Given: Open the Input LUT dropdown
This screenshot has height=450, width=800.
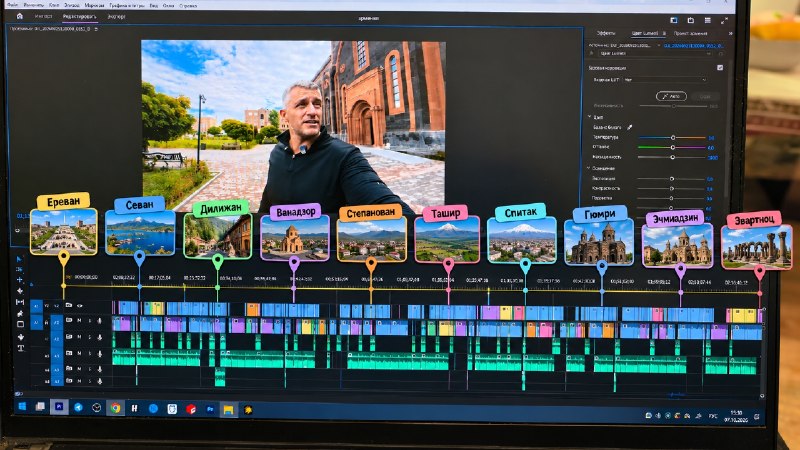Looking at the screenshot, I should pos(665,80).
